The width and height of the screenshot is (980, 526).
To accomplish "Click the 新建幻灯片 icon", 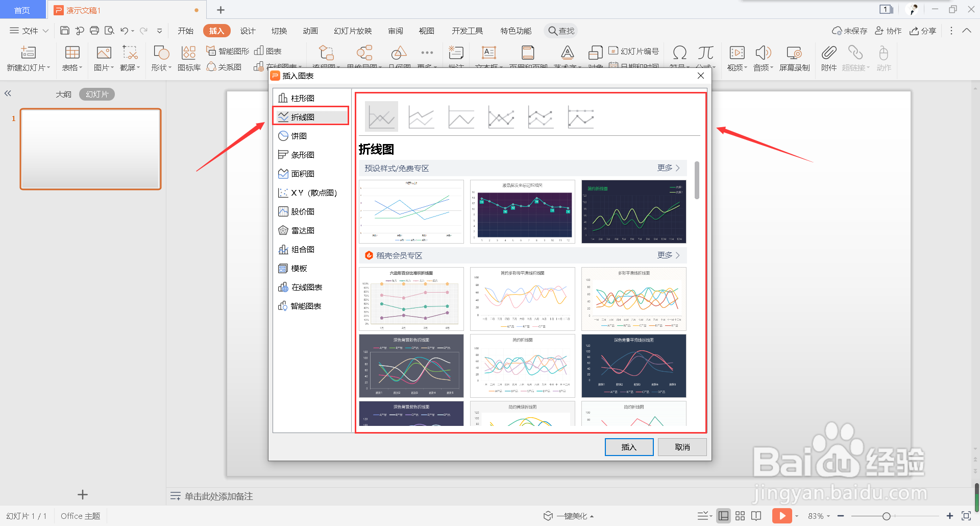I will (28, 53).
